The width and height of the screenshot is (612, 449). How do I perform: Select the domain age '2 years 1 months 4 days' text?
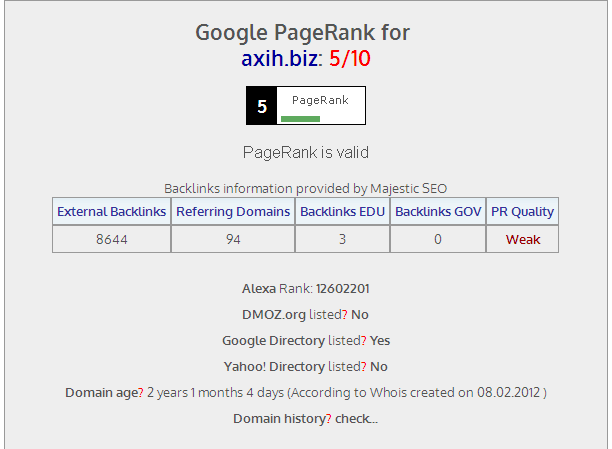215,393
